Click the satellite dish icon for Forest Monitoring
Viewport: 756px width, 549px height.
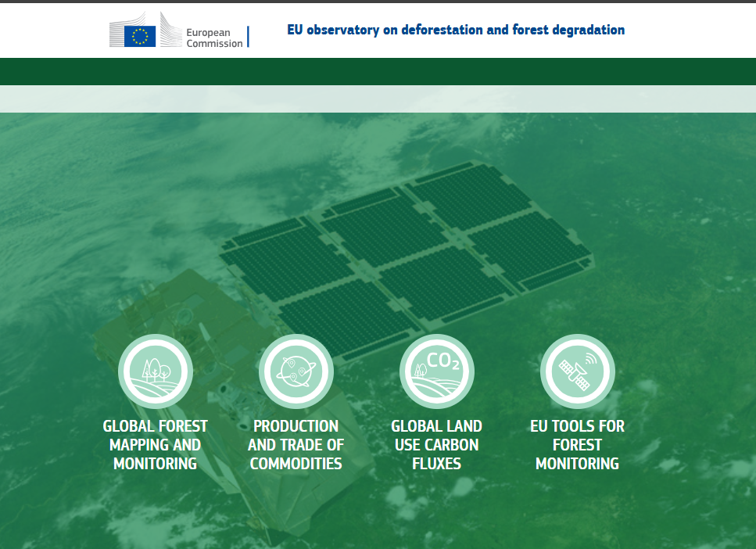click(x=578, y=371)
